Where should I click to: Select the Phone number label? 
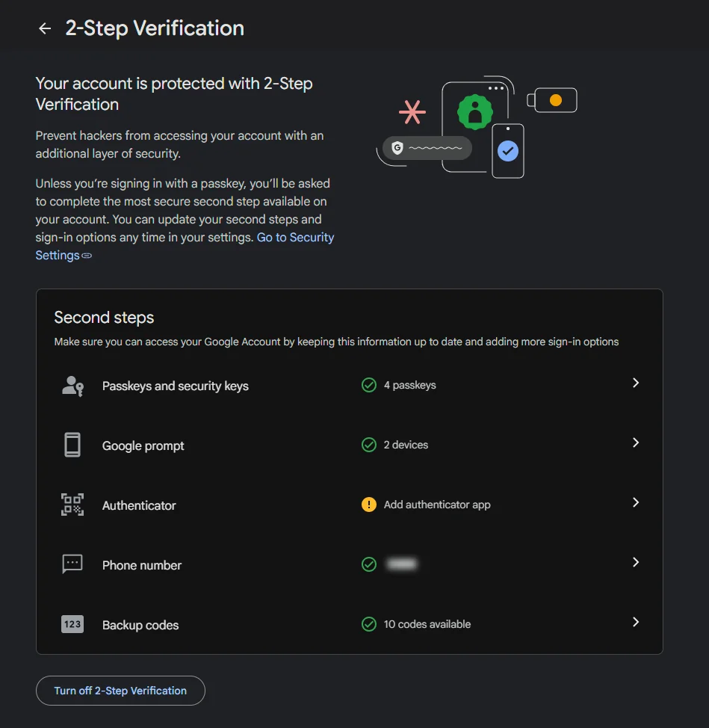(142, 565)
